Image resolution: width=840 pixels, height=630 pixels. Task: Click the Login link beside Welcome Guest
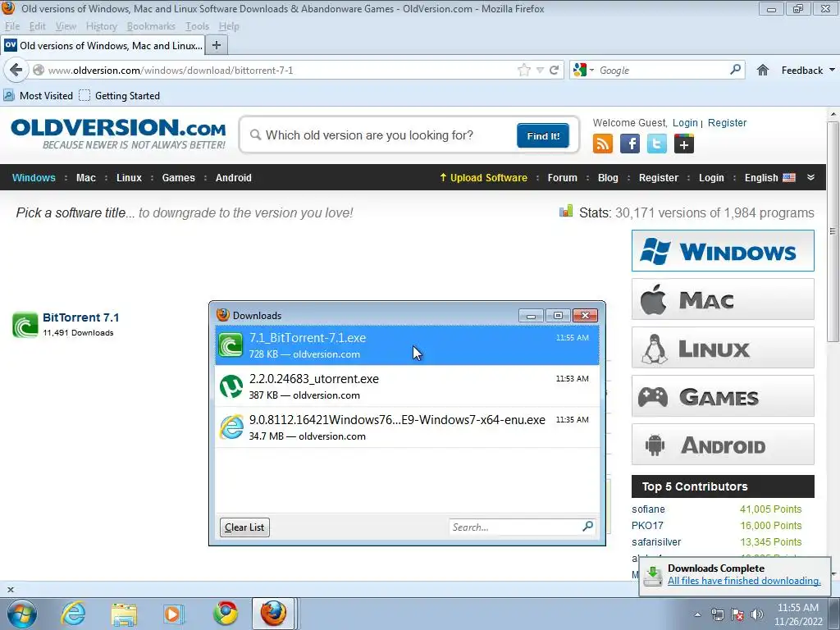tap(685, 123)
